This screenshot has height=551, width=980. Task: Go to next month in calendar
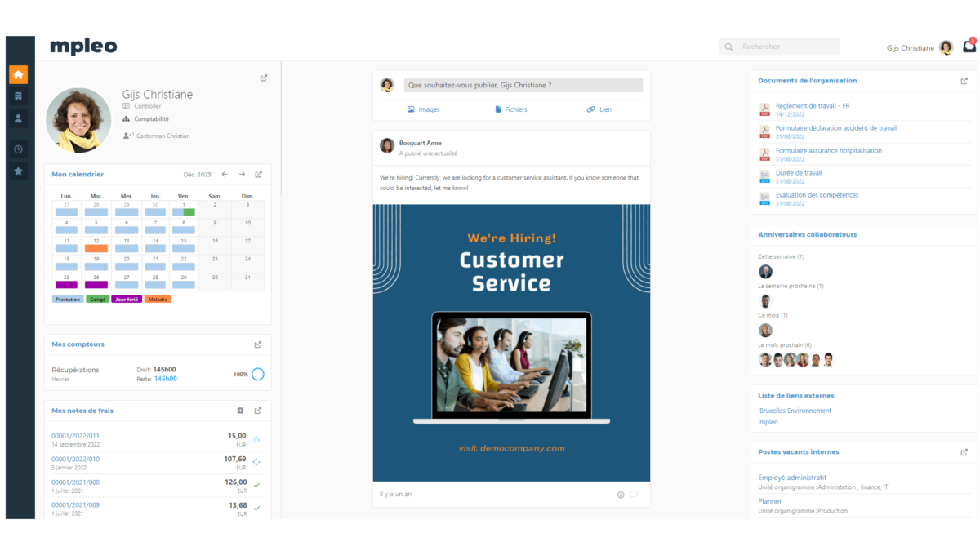(x=242, y=174)
